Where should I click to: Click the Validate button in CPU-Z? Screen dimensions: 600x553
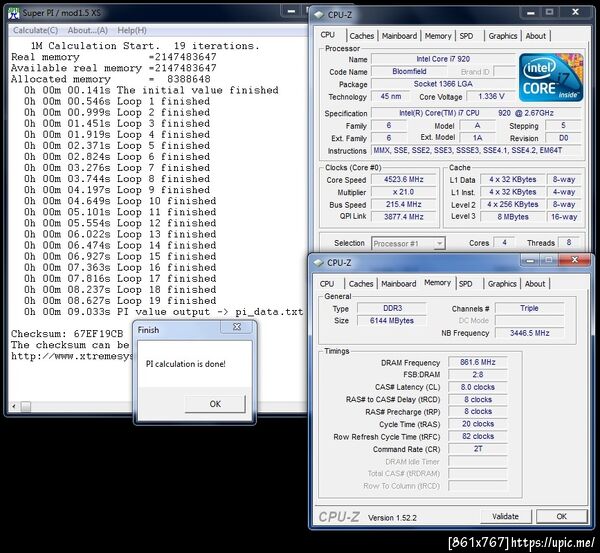tap(505, 516)
